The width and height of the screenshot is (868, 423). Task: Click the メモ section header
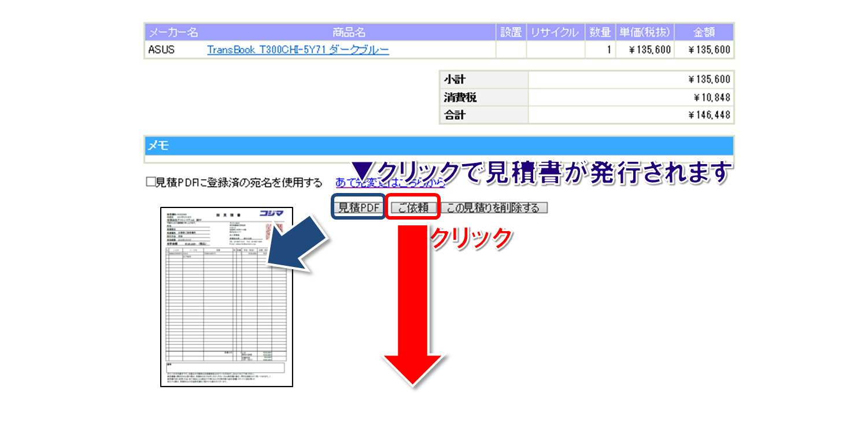click(x=439, y=146)
